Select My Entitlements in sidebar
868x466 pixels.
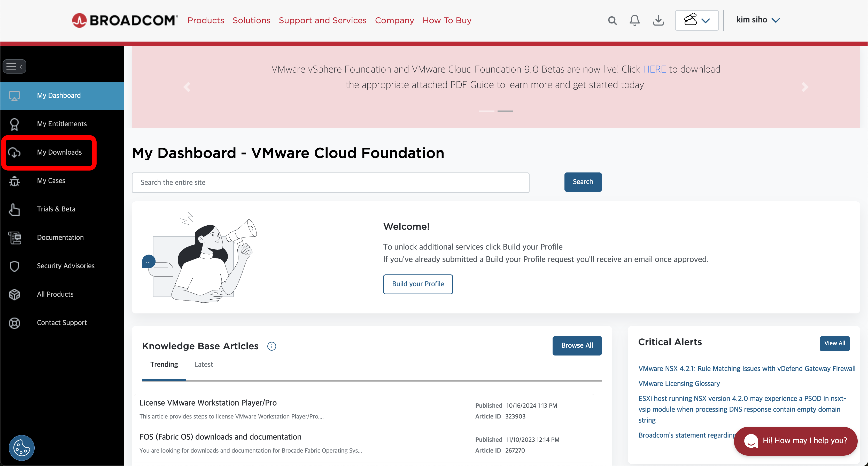62,124
